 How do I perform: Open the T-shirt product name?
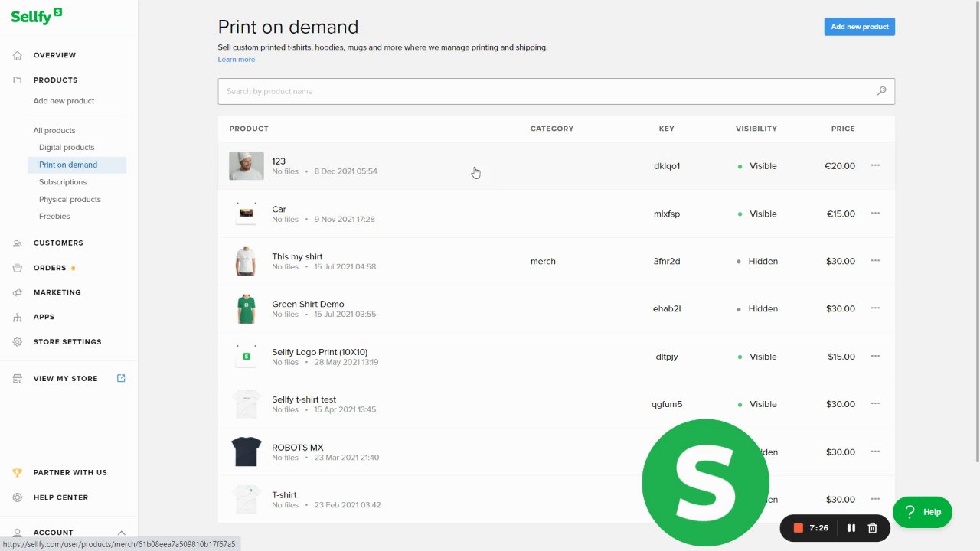coord(284,495)
